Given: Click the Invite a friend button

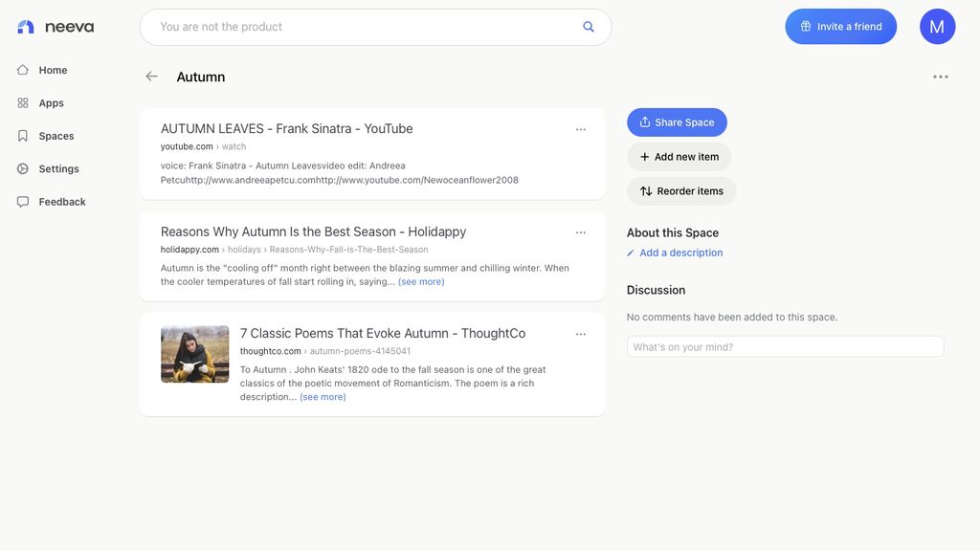Looking at the screenshot, I should point(840,26).
